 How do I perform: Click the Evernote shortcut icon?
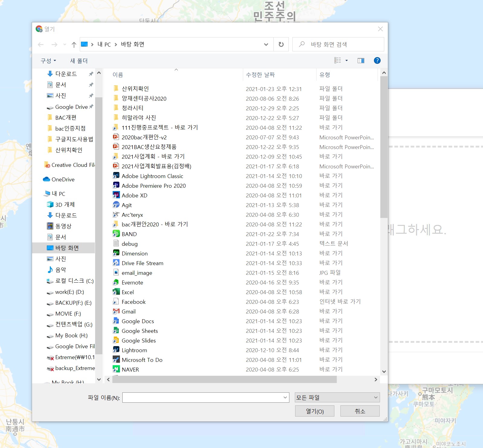click(x=116, y=282)
